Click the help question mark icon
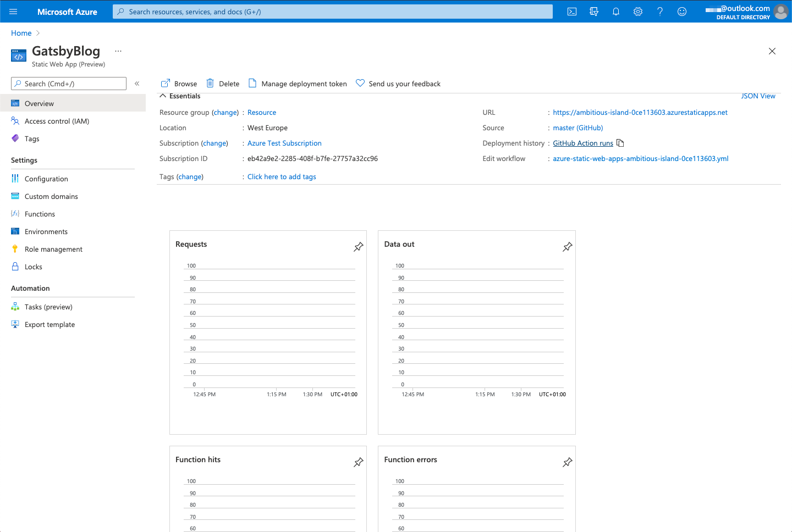Image resolution: width=792 pixels, height=532 pixels. click(x=660, y=12)
